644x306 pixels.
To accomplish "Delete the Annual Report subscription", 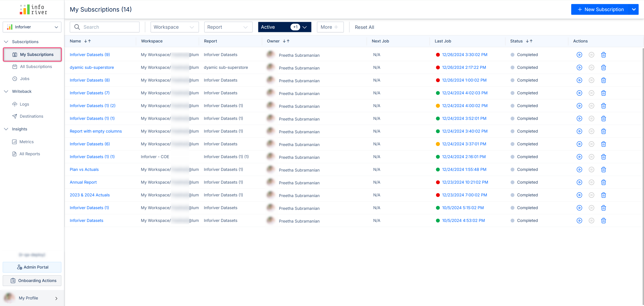I will (603, 182).
